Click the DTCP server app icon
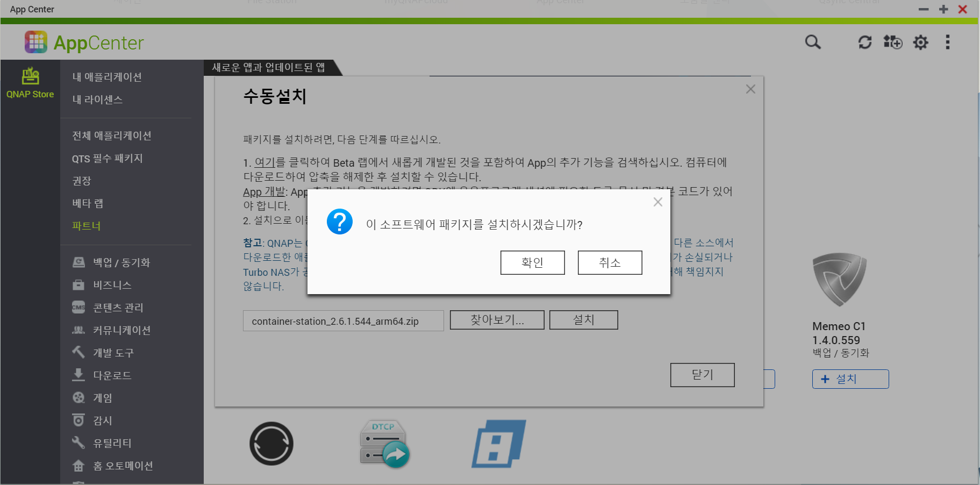The width and height of the screenshot is (980, 485). [384, 444]
